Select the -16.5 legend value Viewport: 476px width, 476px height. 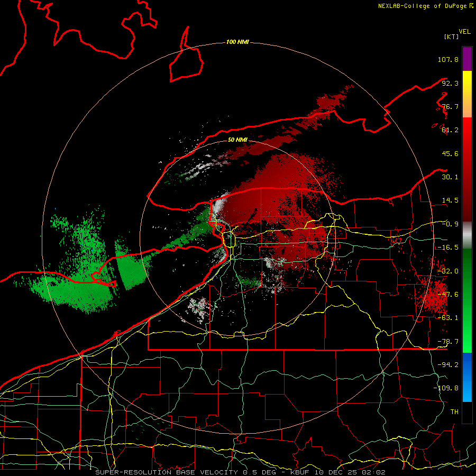448,248
